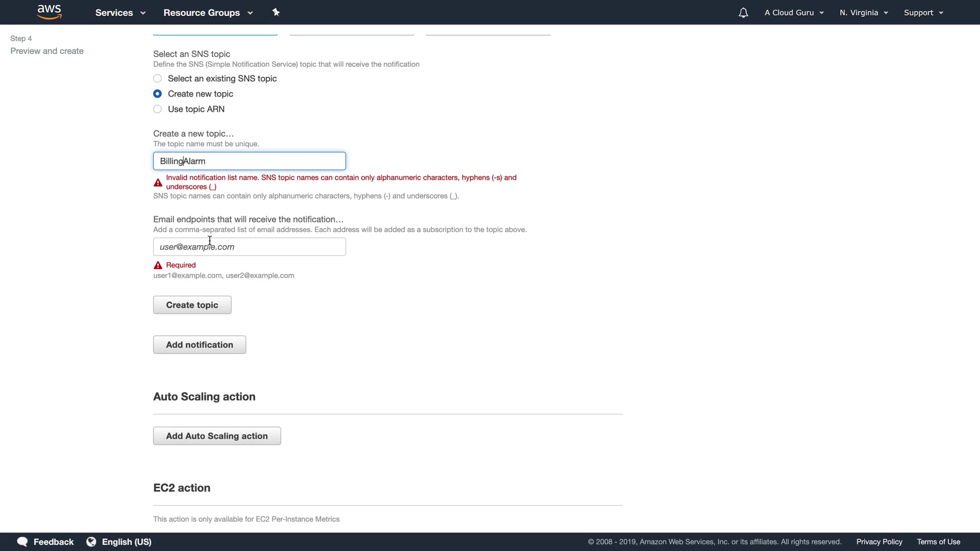Open the notifications bell icon
Viewport: 980px width, 551px height.
tap(743, 13)
